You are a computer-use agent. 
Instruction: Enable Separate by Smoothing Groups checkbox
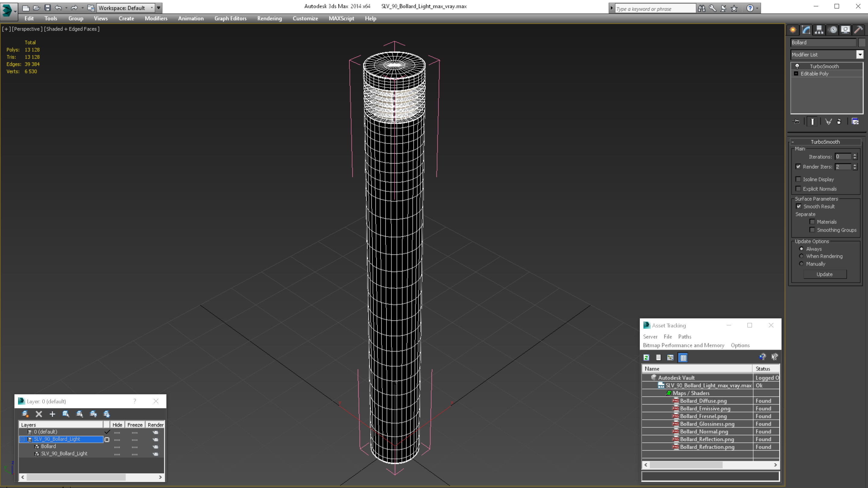pos(813,230)
